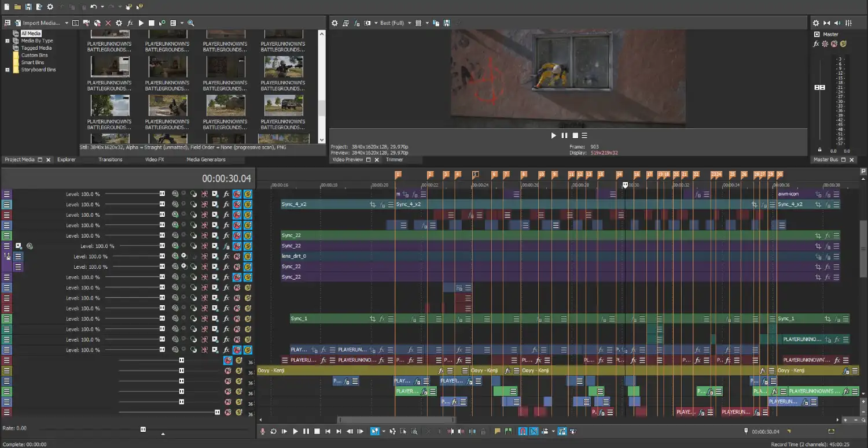Image resolution: width=868 pixels, height=448 pixels.
Task: Expand the Storyboard Bins node
Action: [x=8, y=70]
